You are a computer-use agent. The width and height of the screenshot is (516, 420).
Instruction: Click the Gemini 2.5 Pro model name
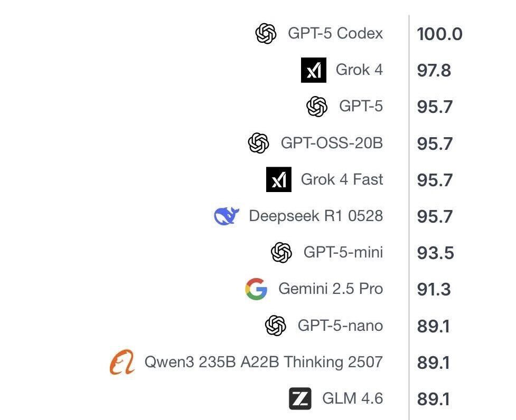[331, 289]
